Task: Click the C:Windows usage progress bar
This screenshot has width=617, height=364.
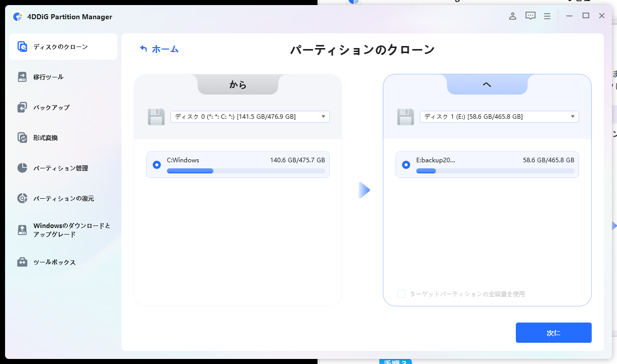Action: 246,171
